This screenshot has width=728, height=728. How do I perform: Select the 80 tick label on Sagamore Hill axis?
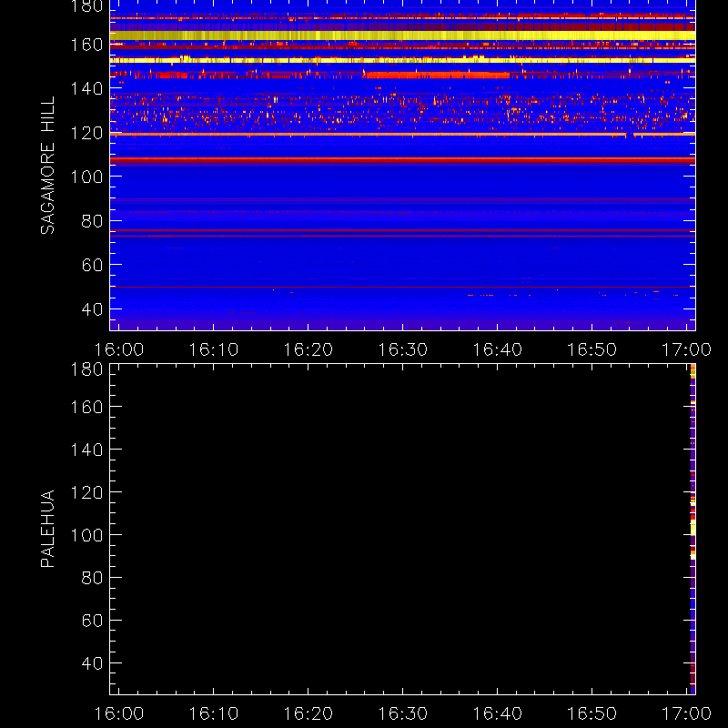[x=92, y=220]
